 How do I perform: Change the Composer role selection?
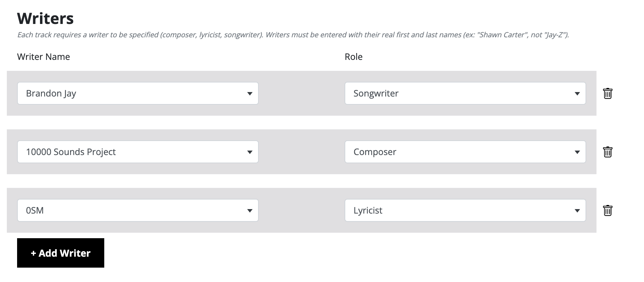465,152
